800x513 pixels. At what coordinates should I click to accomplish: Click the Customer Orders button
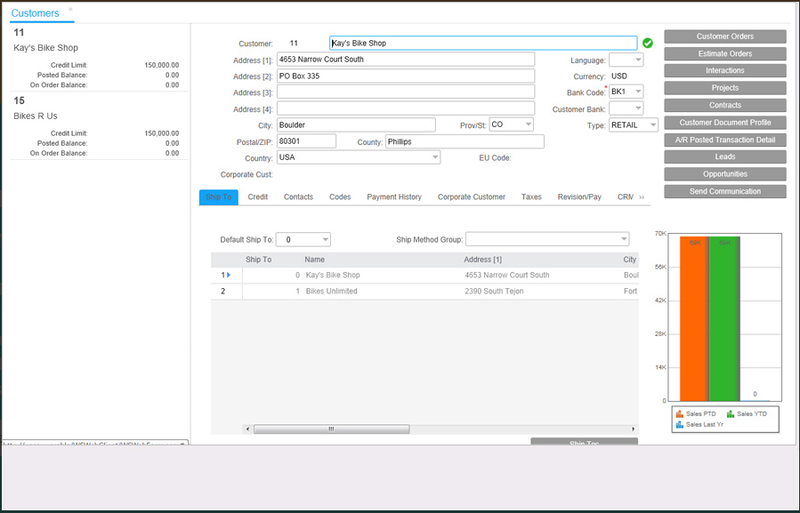pyautogui.click(x=725, y=36)
